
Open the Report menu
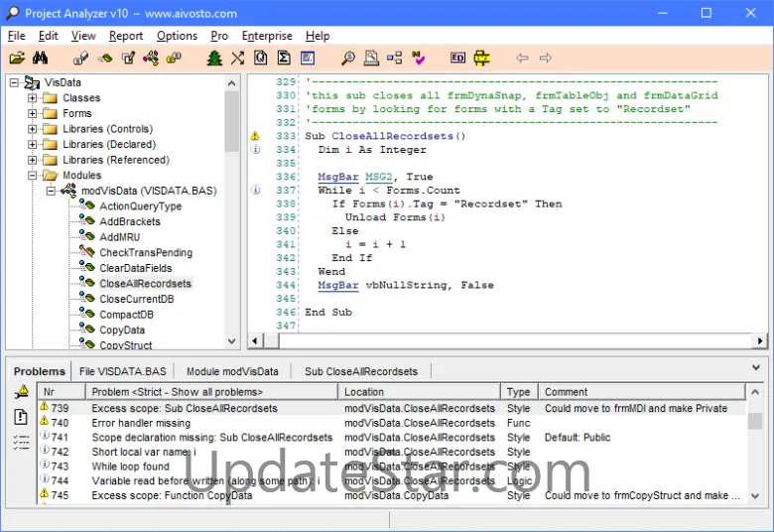coord(126,36)
